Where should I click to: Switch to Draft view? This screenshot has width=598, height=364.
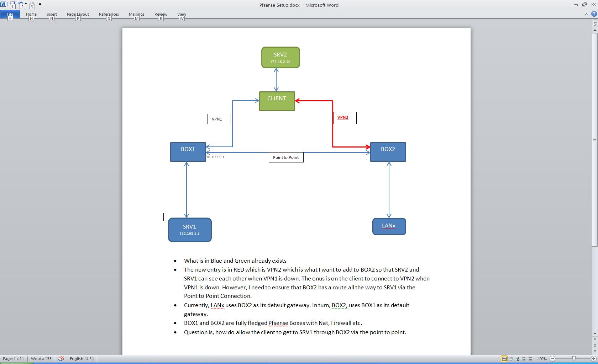tap(530, 359)
